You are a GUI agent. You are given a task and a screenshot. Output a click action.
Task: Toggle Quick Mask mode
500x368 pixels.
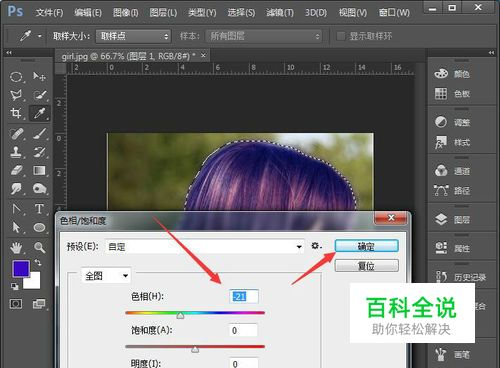pyautogui.click(x=16, y=304)
